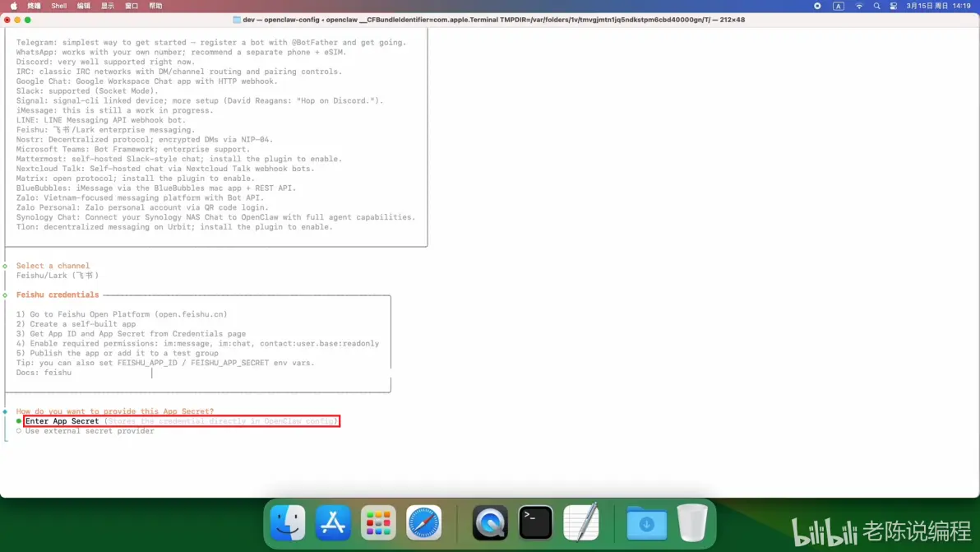Click 'Publish the app' step line

(x=118, y=353)
